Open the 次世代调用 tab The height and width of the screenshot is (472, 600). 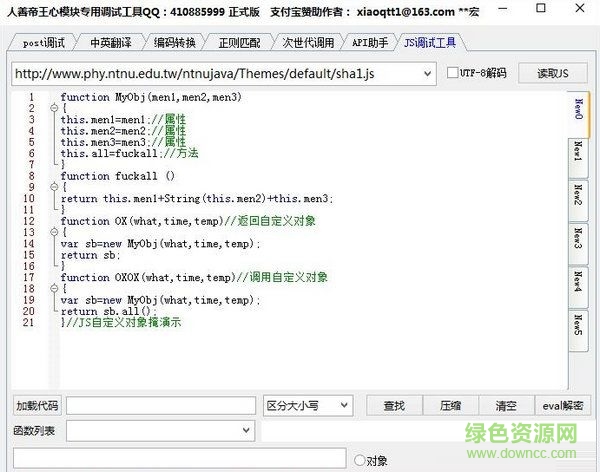coord(306,43)
